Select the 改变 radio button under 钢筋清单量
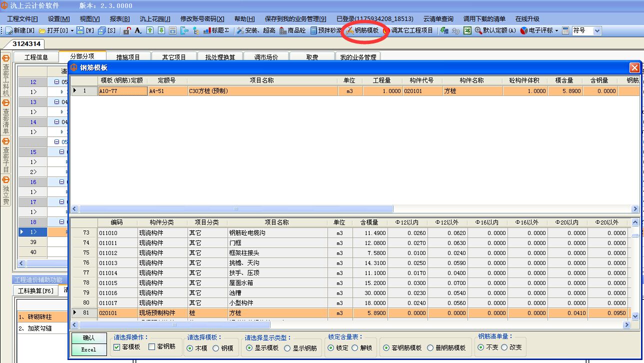This screenshot has height=363, width=644. click(x=504, y=347)
